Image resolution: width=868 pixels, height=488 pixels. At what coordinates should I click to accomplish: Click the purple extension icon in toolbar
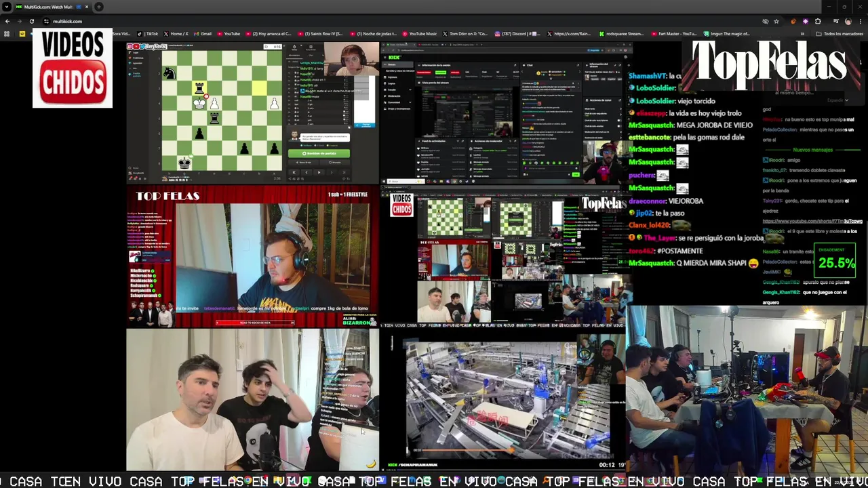point(806,21)
